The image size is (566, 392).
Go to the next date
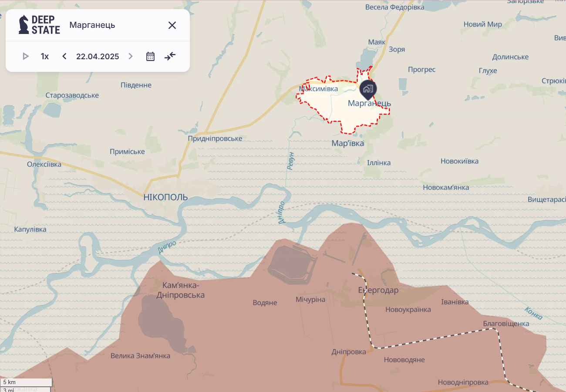point(130,56)
